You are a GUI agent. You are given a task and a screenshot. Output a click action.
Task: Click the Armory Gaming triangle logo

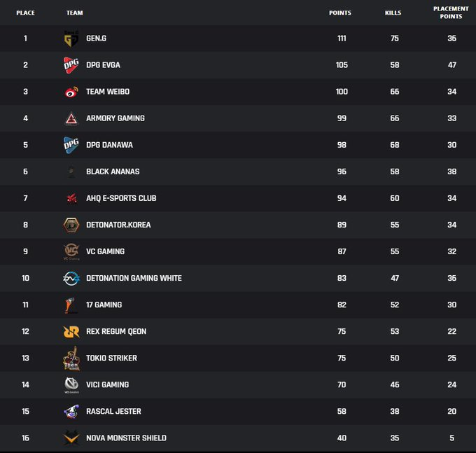(71, 118)
